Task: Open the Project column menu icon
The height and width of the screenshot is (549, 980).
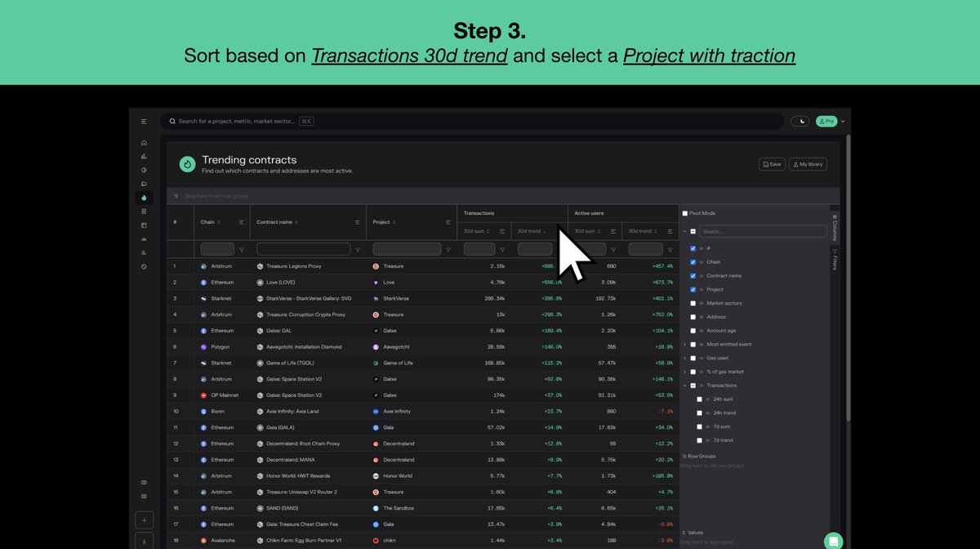Action: pos(448,222)
